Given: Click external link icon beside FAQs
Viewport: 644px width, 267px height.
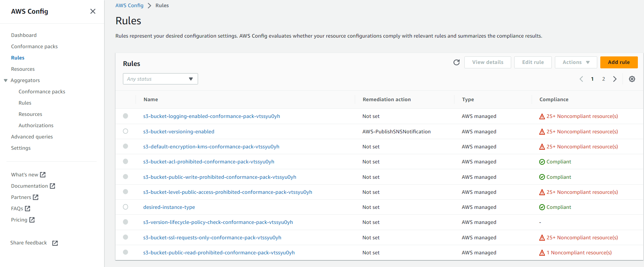Looking at the screenshot, I should pos(28,209).
